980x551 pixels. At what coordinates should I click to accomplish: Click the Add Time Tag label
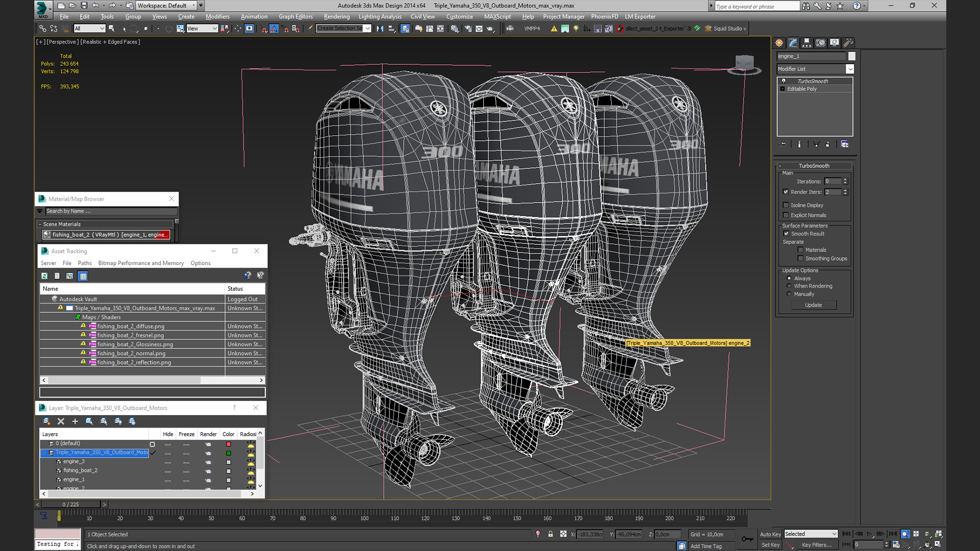click(706, 546)
